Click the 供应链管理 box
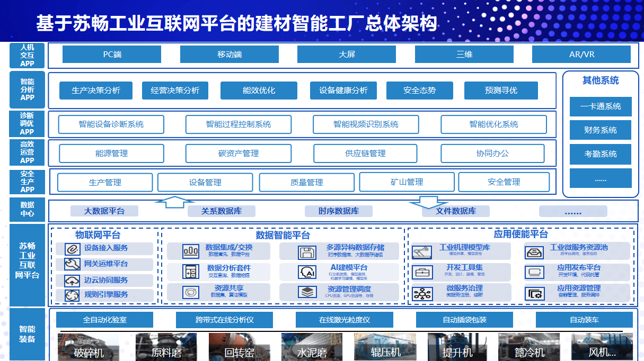 365,154
